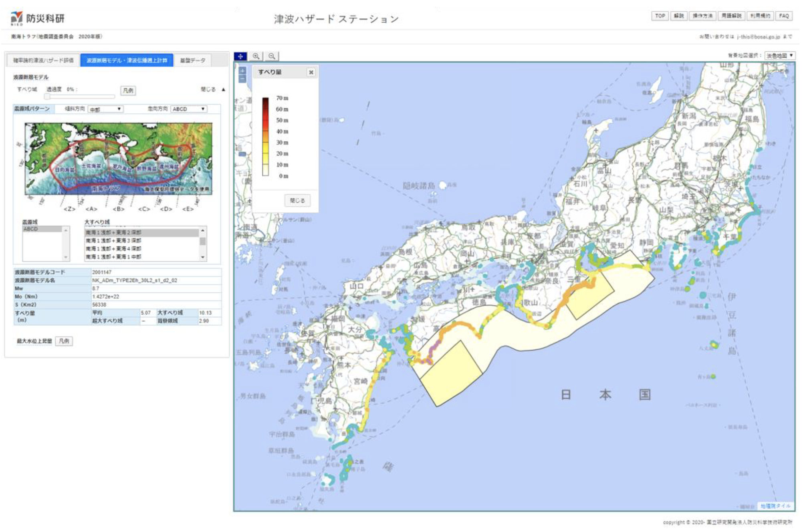Viewport: 803px width, 532px height.
Task: Close the すべり量 legend with X
Action: coord(311,73)
